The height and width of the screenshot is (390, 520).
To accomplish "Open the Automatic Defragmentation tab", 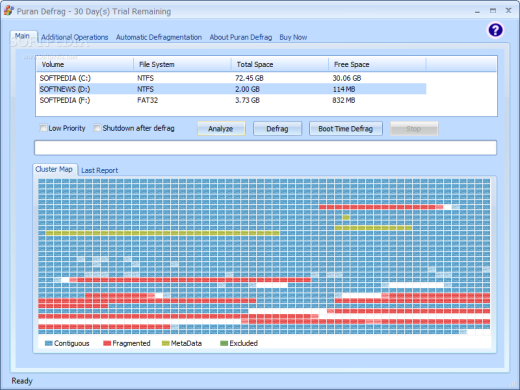I will (x=159, y=37).
